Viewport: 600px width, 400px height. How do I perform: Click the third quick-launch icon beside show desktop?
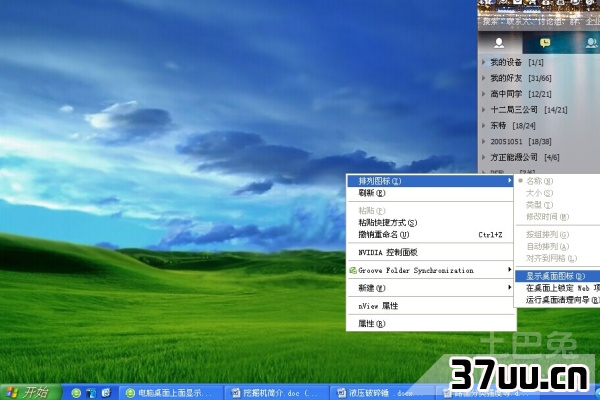tap(106, 393)
